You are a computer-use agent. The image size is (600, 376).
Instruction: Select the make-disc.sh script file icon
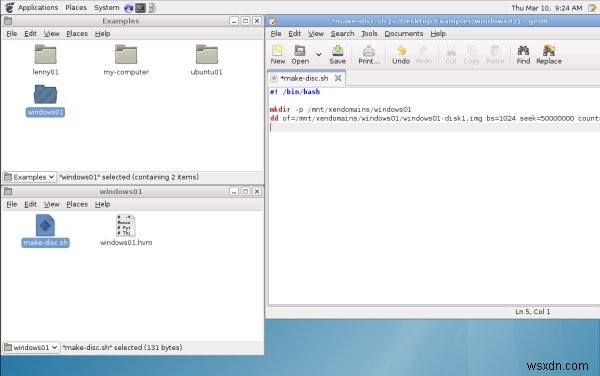pos(45,225)
